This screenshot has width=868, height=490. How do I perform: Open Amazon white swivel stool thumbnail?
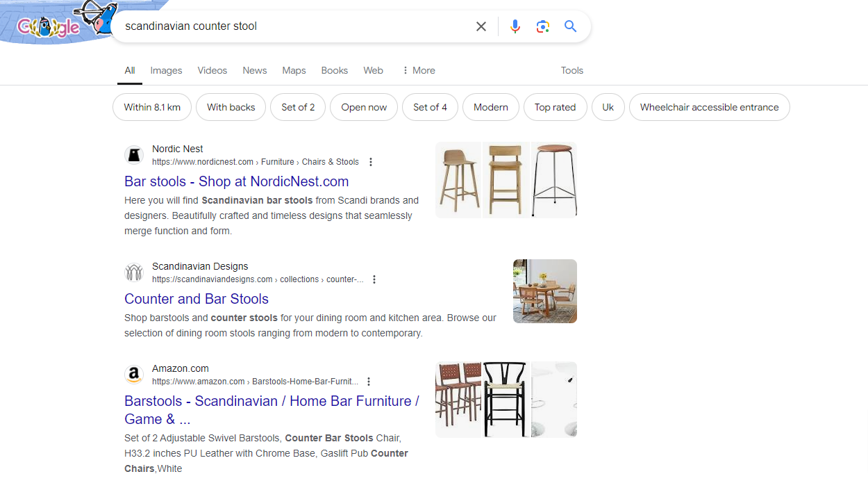pos(554,400)
